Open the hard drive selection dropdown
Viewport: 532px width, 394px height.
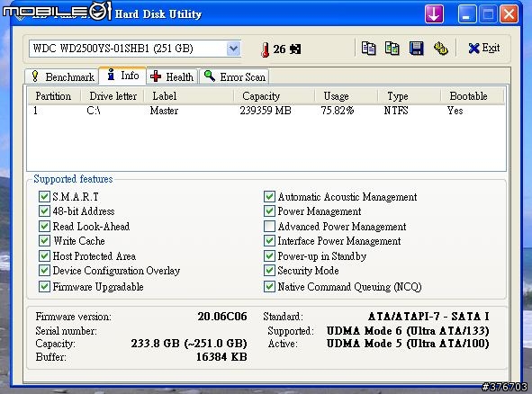click(x=233, y=49)
